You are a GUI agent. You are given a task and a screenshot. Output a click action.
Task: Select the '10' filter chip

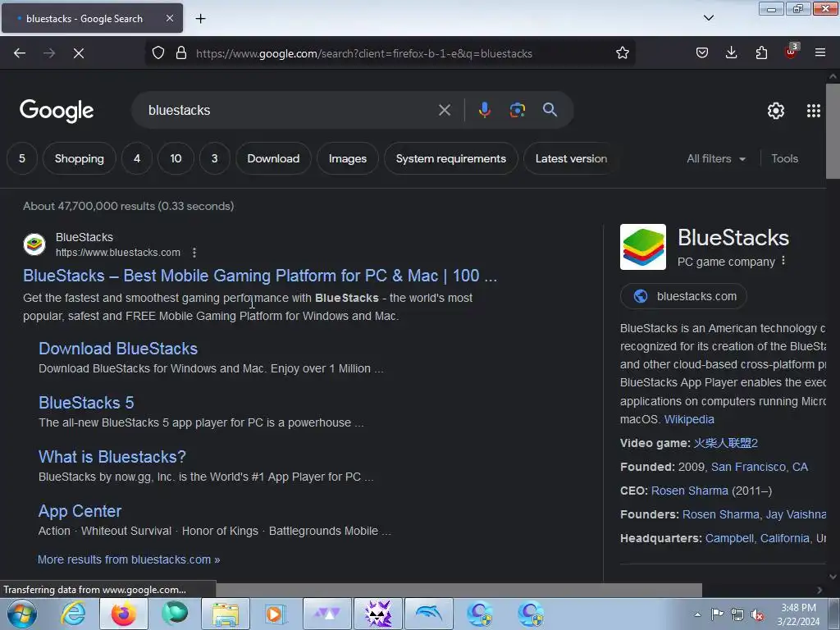click(176, 158)
